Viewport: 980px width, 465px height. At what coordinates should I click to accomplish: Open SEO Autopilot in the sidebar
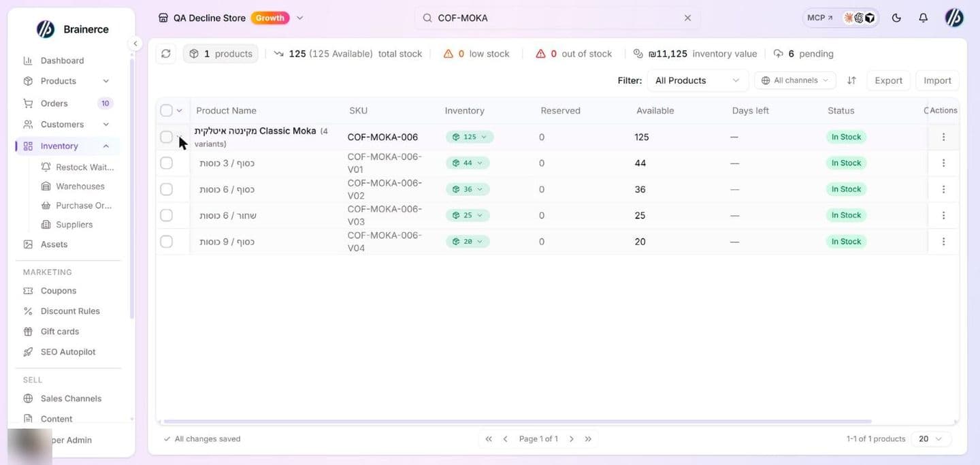pos(68,352)
